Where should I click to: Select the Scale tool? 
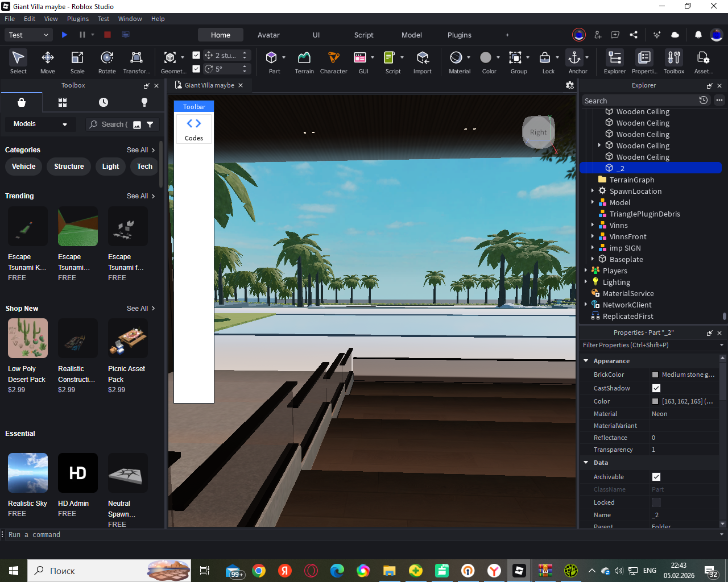[x=77, y=62]
